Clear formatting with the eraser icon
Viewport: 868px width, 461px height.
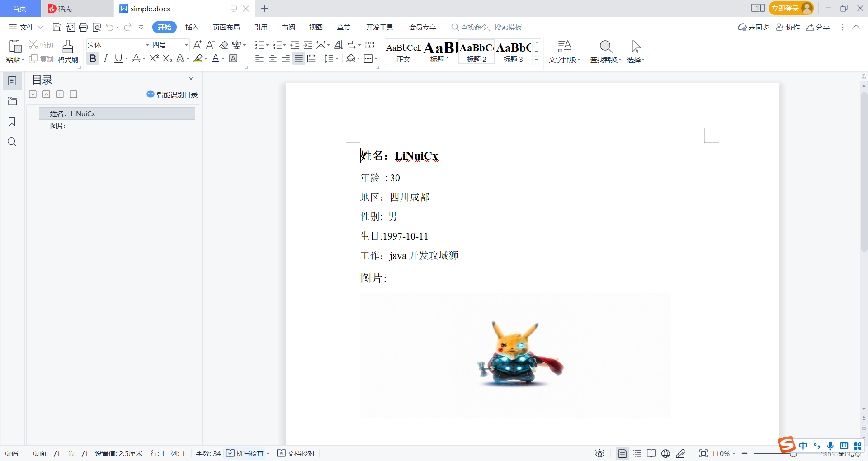[x=224, y=45]
